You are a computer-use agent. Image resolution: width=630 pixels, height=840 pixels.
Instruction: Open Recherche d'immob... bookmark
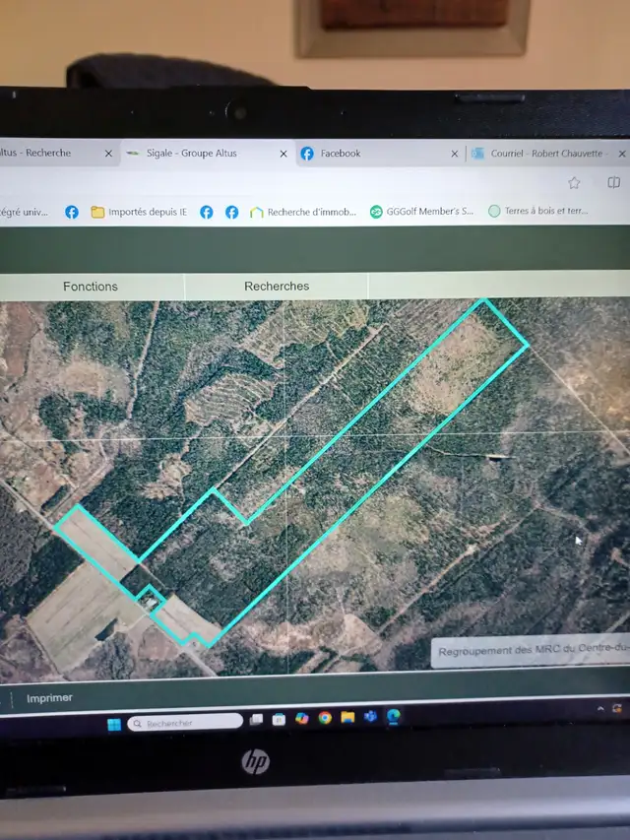[302, 212]
